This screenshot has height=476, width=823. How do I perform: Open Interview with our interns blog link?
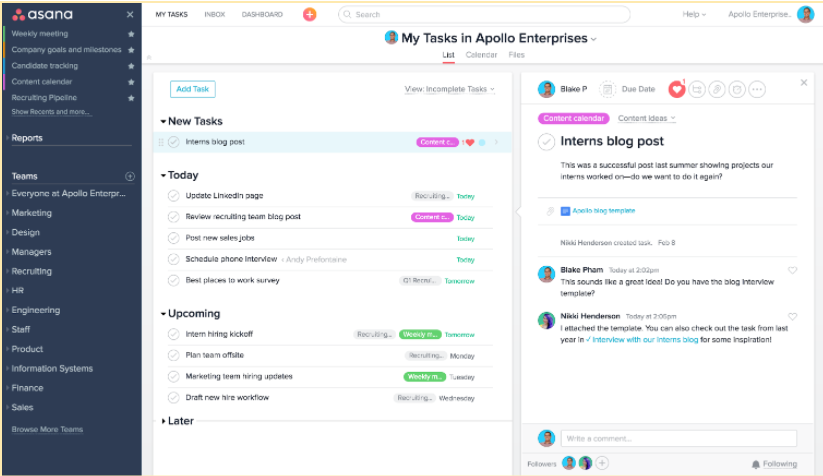645,340
